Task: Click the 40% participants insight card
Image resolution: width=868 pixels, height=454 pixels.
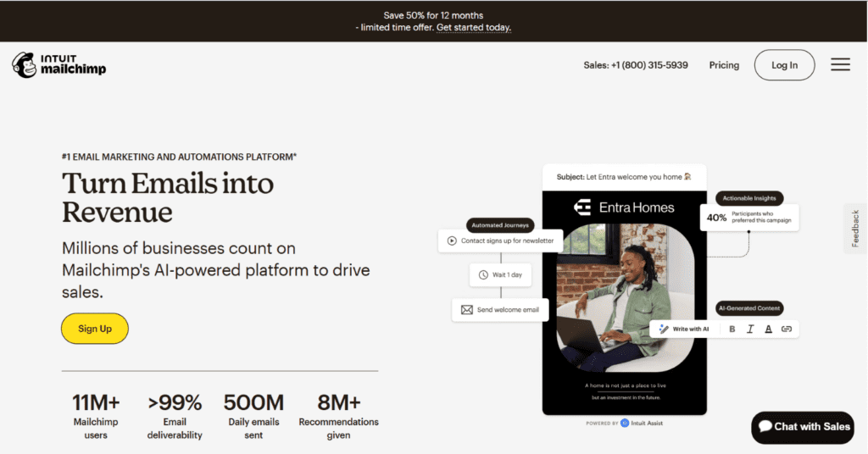Action: 749,218
